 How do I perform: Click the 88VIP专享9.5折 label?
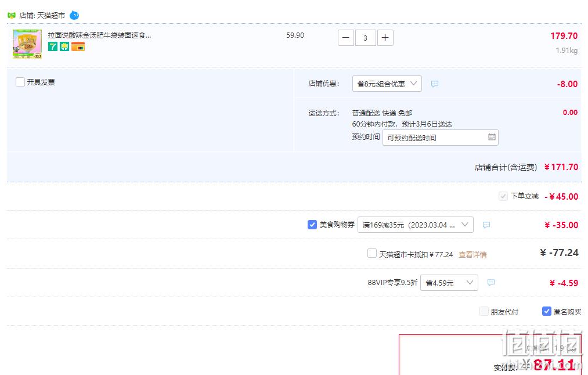(392, 282)
